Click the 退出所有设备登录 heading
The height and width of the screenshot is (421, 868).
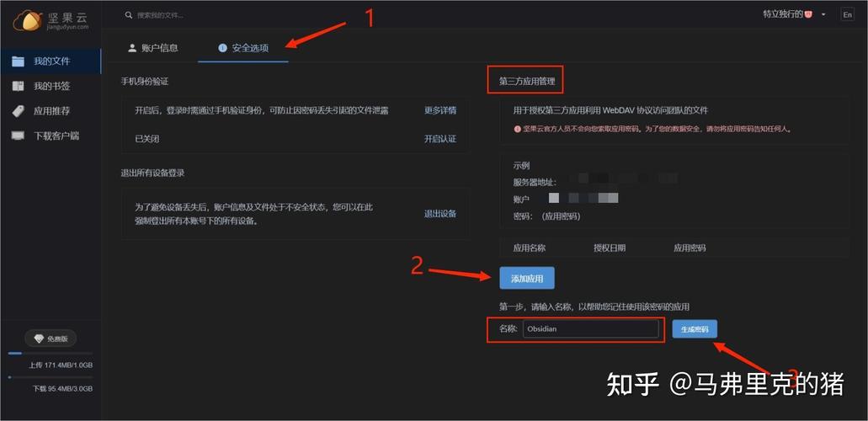[152, 173]
